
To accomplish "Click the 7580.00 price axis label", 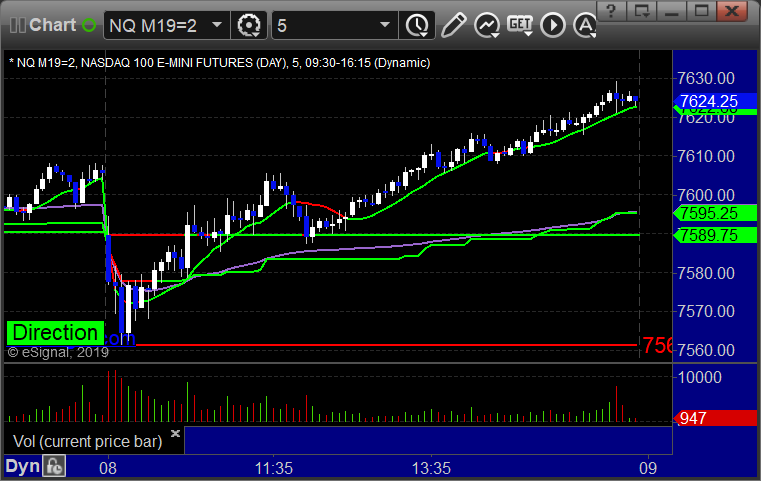I will coord(706,273).
